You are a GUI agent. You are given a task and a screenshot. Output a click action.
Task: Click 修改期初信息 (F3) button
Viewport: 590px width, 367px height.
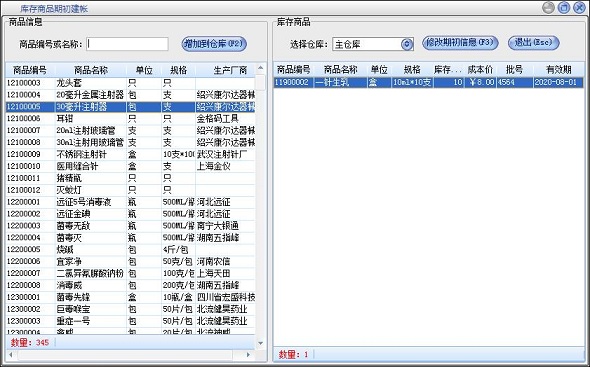click(x=460, y=43)
